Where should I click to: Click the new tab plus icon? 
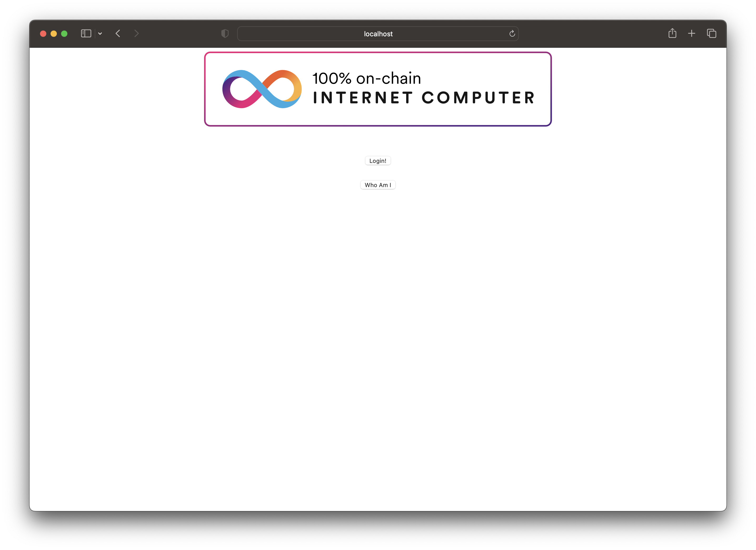[692, 33]
